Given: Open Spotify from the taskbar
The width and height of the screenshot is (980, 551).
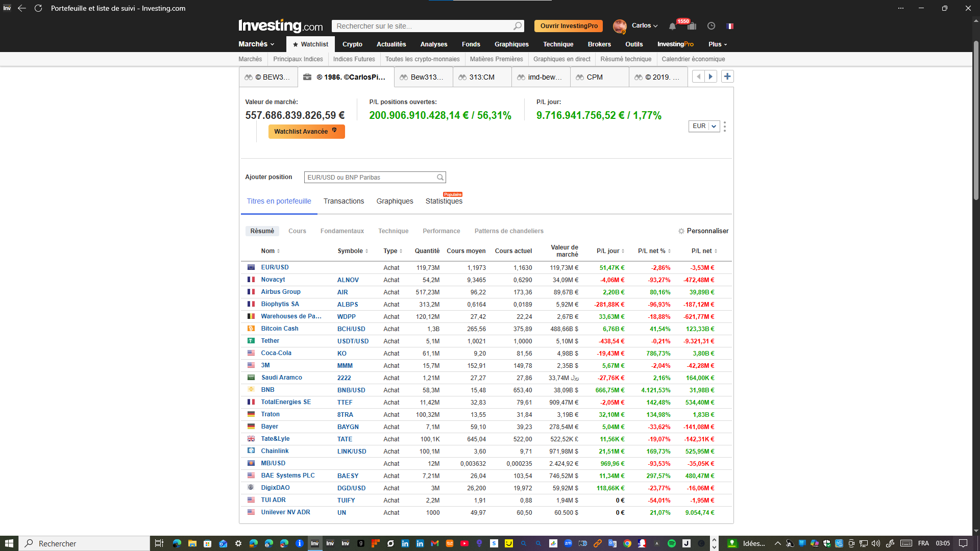Looking at the screenshot, I should 672,543.
